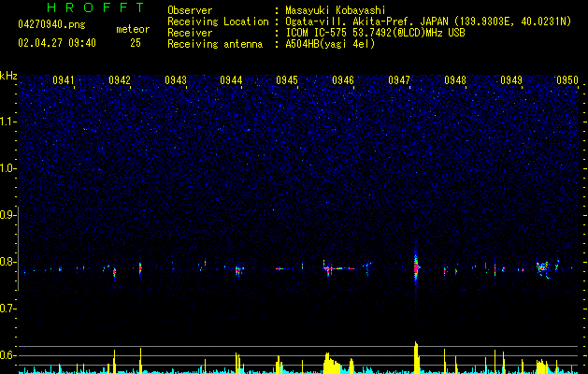Click the Ogata-vill. Akita-Pref. JAPAN location value

[428, 22]
